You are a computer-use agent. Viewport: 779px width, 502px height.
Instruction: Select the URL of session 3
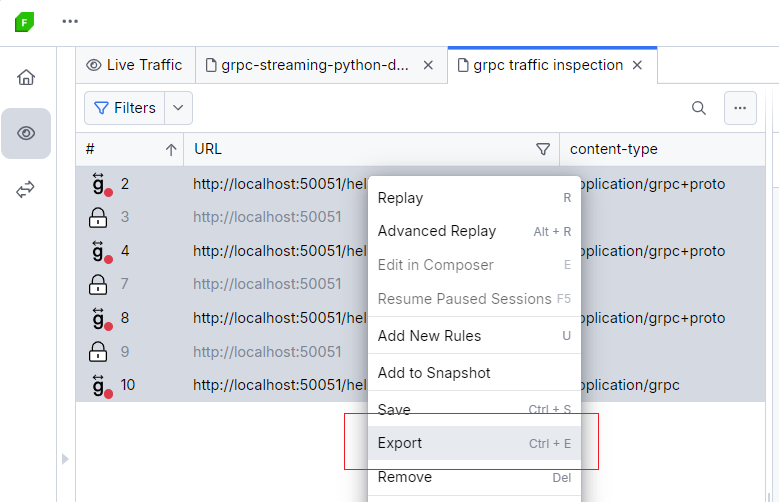tap(267, 217)
